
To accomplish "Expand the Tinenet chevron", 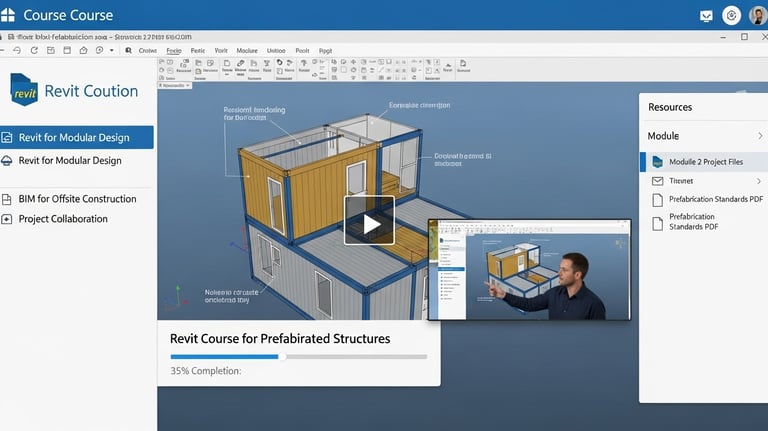I will coord(759,181).
